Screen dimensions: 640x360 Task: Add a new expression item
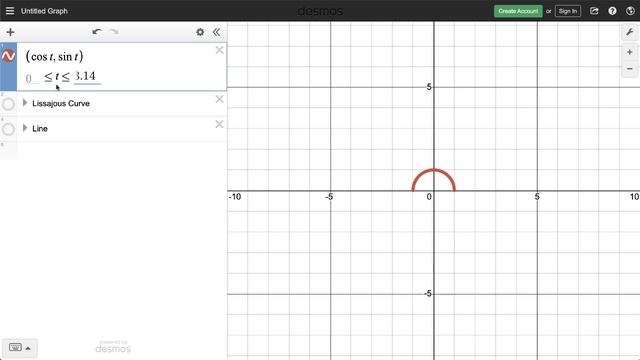tap(10, 32)
